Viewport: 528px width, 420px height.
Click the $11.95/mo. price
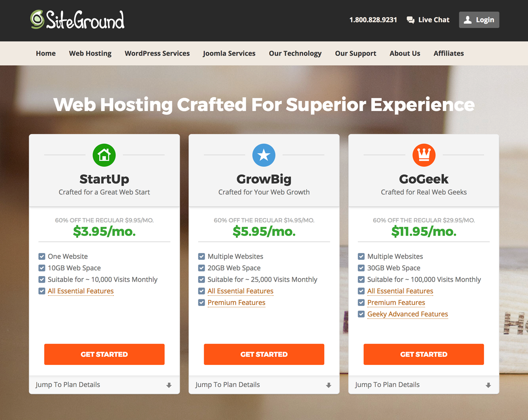click(x=424, y=232)
